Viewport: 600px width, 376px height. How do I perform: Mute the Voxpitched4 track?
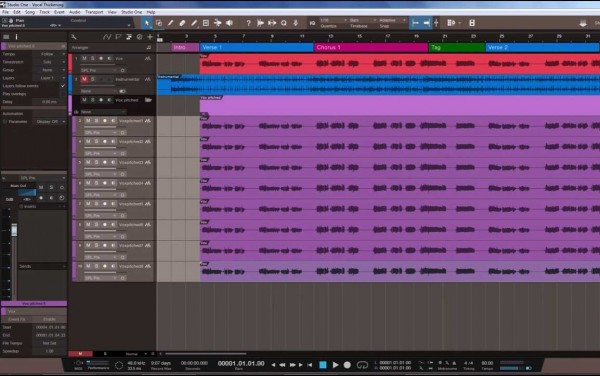pyautogui.click(x=88, y=183)
